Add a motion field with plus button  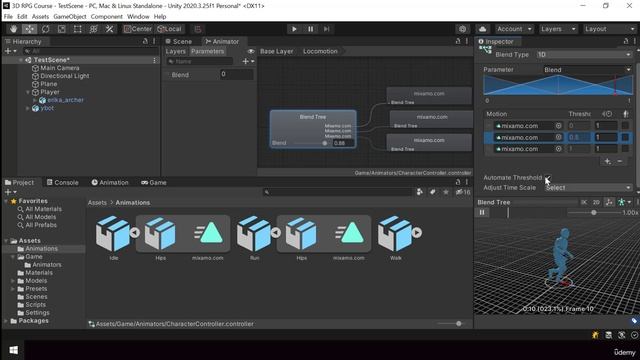click(x=607, y=161)
